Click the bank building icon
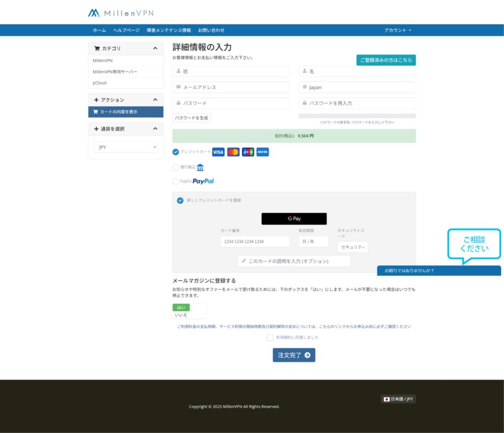 coord(200,167)
